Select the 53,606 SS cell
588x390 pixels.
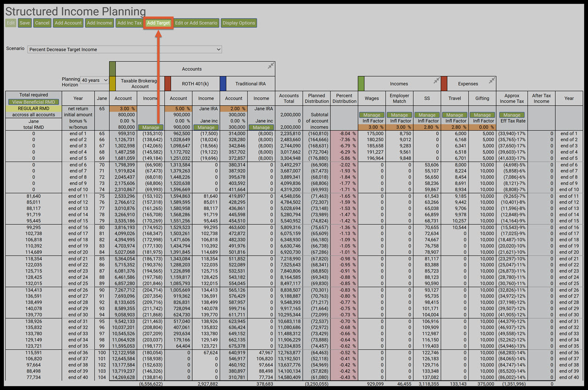[427, 165]
